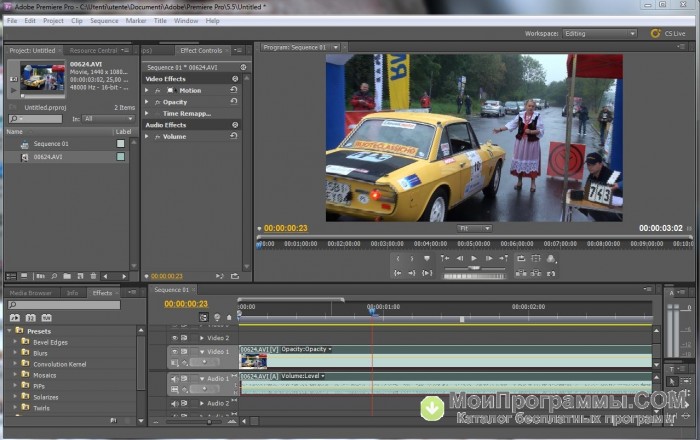The image size is (700, 440).
Task: Click the Lift button icon
Action: point(521,273)
